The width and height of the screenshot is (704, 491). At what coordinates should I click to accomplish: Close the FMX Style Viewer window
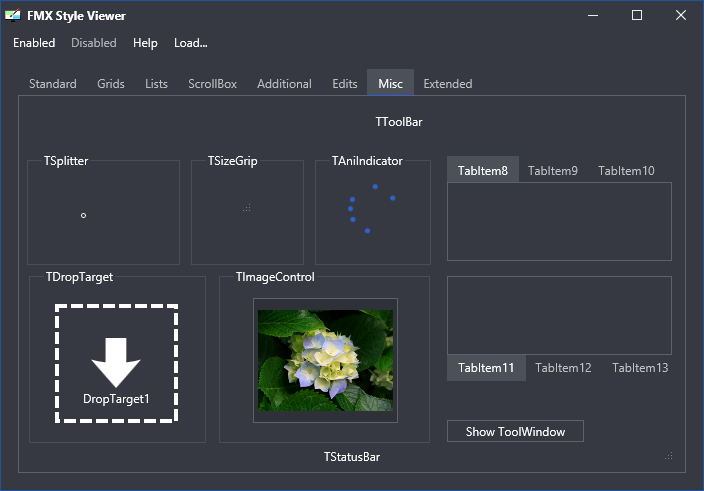pyautogui.click(x=681, y=15)
